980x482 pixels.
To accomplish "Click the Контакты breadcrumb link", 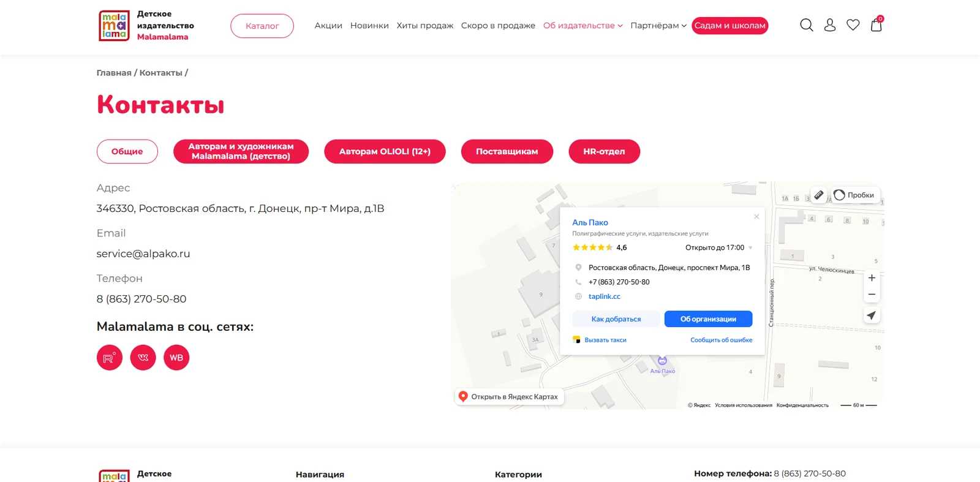I will pos(160,73).
